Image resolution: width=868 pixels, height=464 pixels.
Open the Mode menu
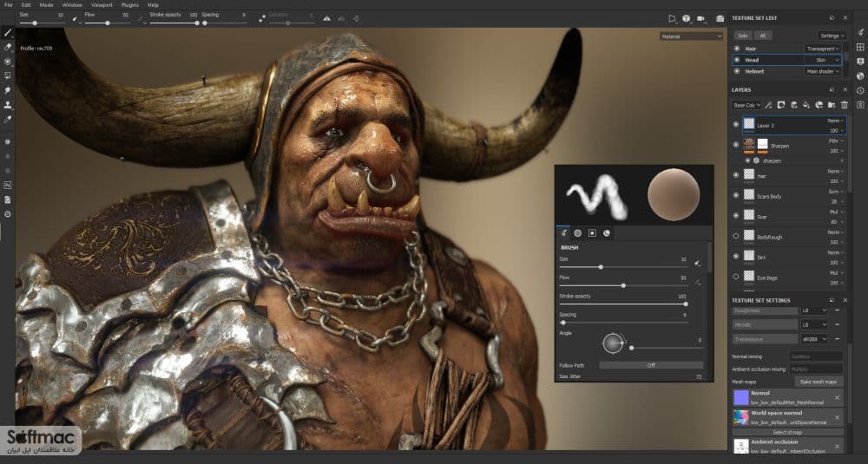[47, 5]
